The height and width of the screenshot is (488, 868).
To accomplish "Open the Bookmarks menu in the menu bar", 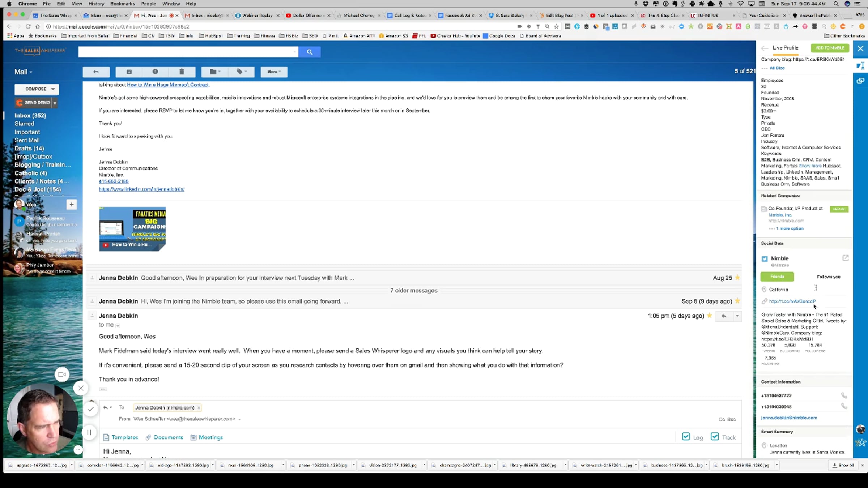I will (x=122, y=4).
